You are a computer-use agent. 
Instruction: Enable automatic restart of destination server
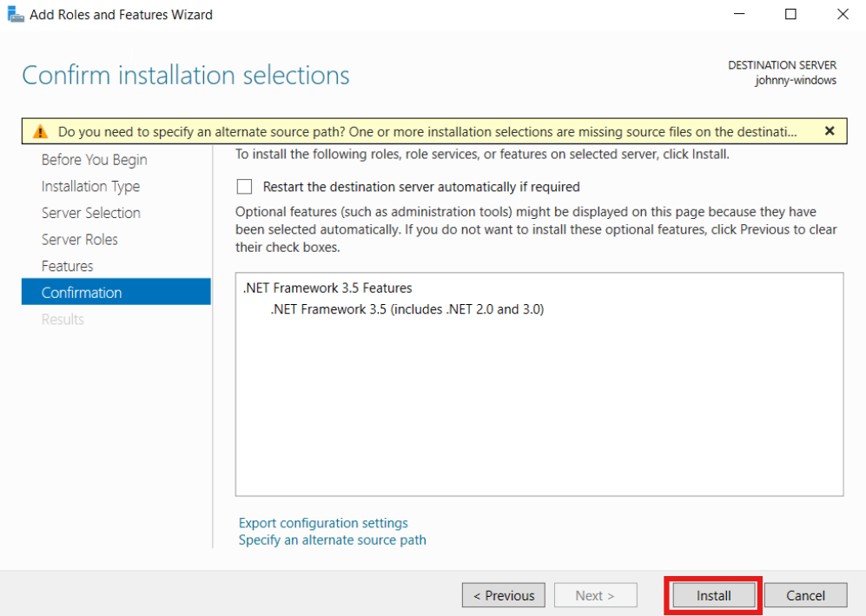point(244,187)
